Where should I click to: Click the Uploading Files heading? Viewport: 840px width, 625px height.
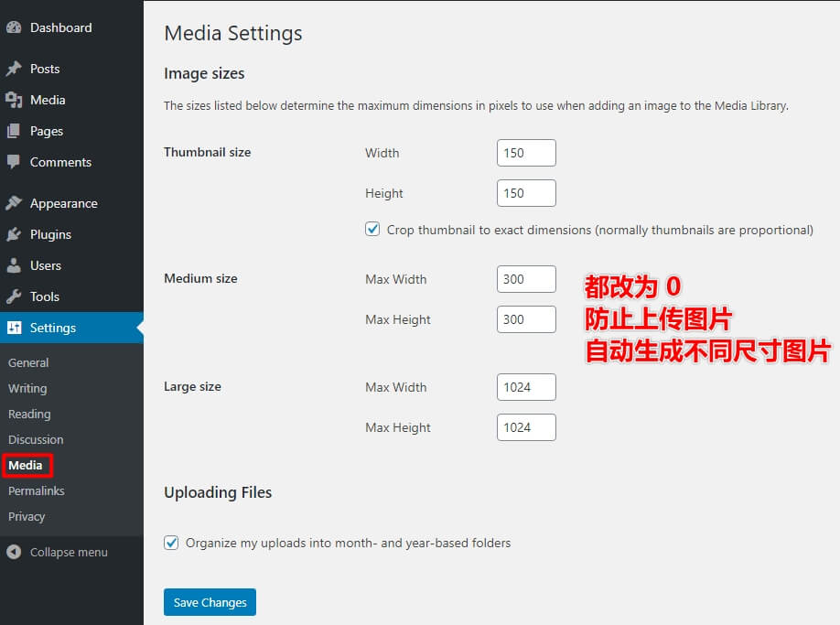pos(218,492)
